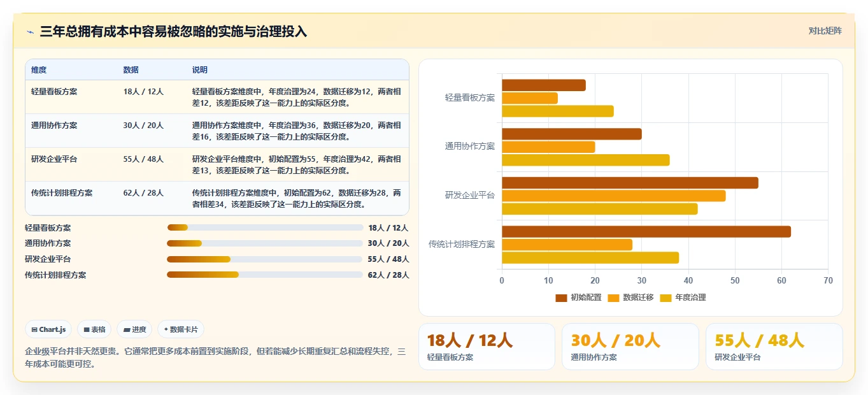
Task: Click the description mentioning 两者相差12
Action: click(297, 97)
